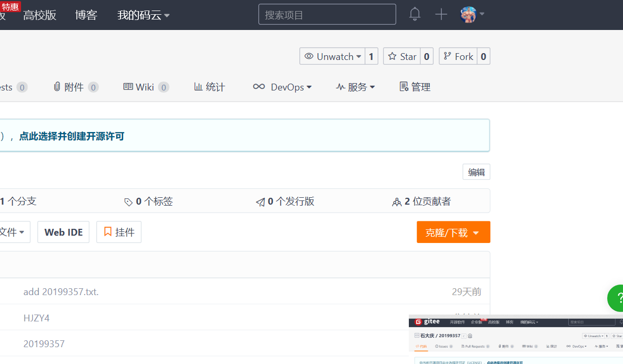Click the Star icon
Viewport: 623px width, 364px height.
click(x=392, y=56)
